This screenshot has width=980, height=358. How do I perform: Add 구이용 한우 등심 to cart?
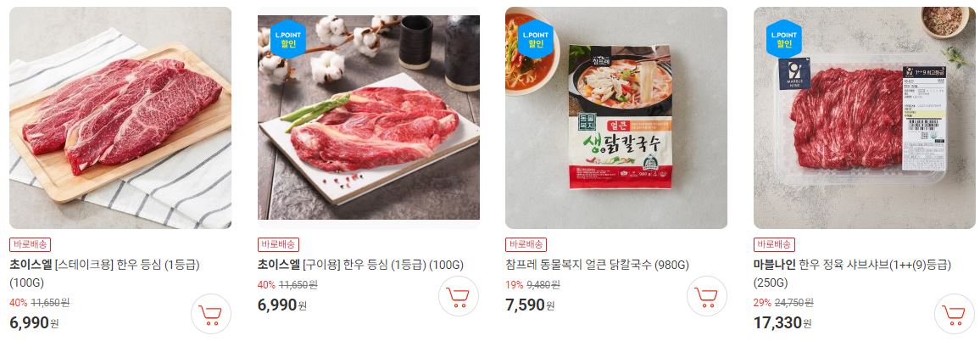coord(459,296)
